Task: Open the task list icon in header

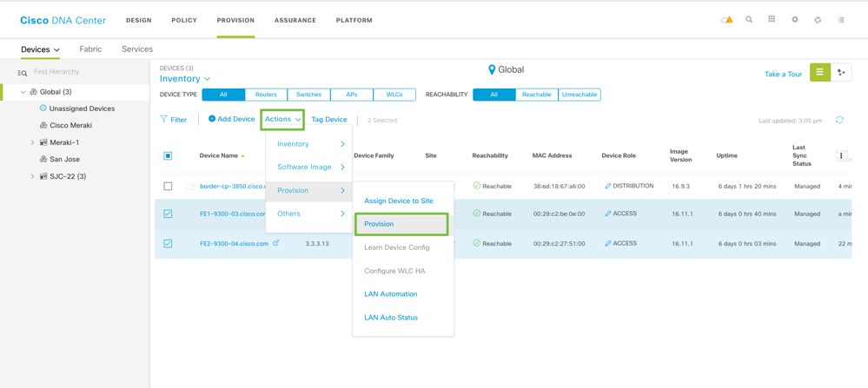Action: pos(841,20)
